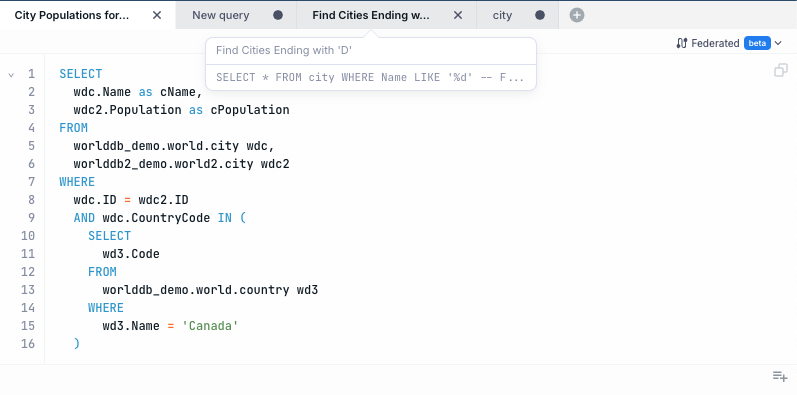This screenshot has width=797, height=395.
Task: Close the Find Cities Ending tab
Action: point(458,15)
